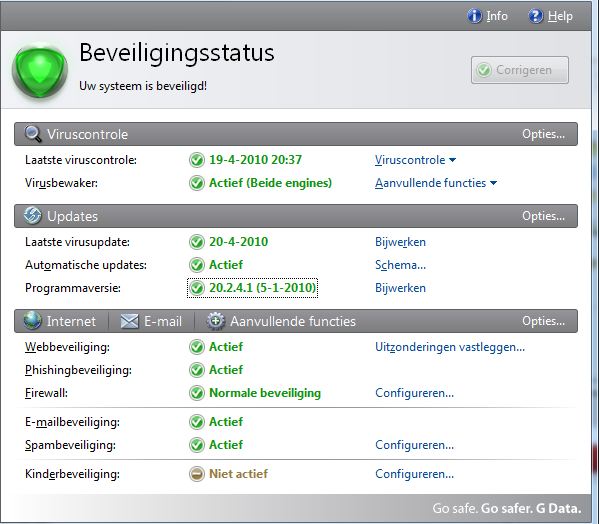The height and width of the screenshot is (524, 599).
Task: Open Opties for the Internet section
Action: coord(543,321)
